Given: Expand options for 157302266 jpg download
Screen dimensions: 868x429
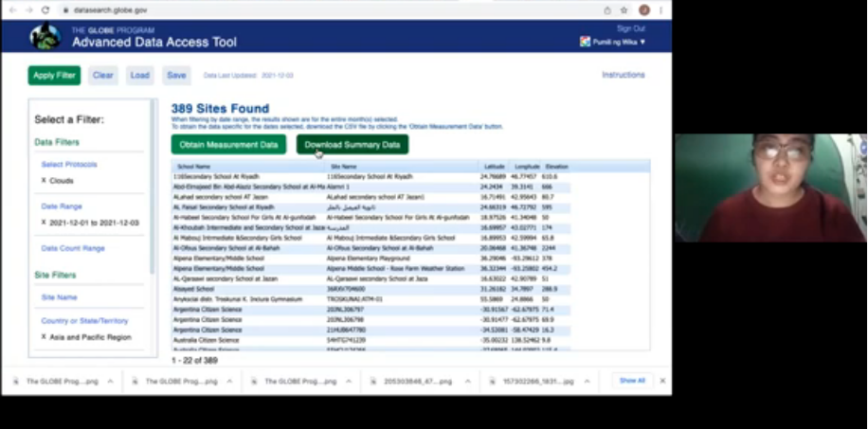Looking at the screenshot, I should pyautogui.click(x=587, y=382).
